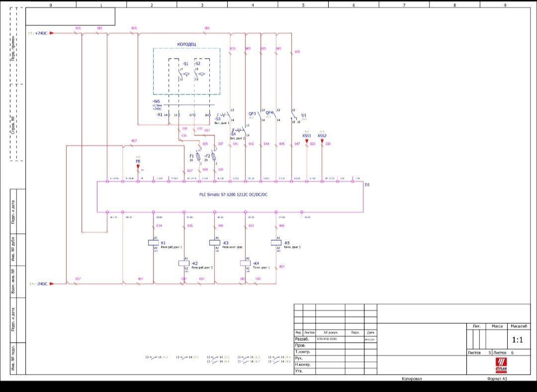Click the XSS2 red arrow symbol

pos(322,141)
